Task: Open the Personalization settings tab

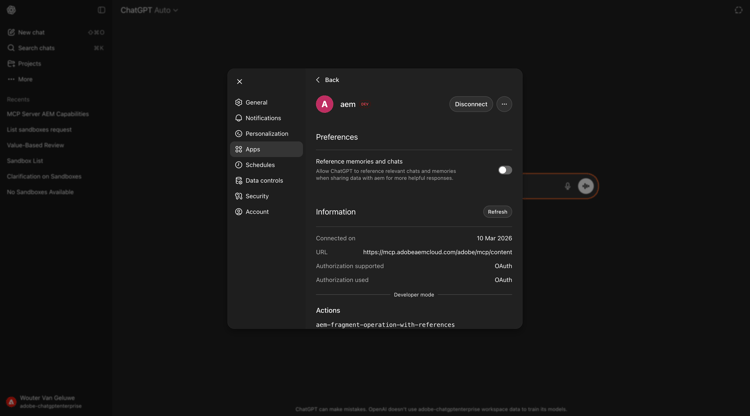Action: 266,134
